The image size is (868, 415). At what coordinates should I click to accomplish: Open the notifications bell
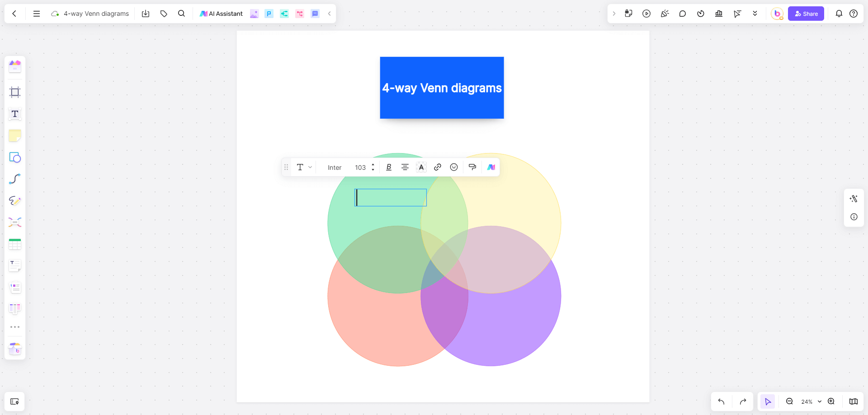click(x=839, y=14)
